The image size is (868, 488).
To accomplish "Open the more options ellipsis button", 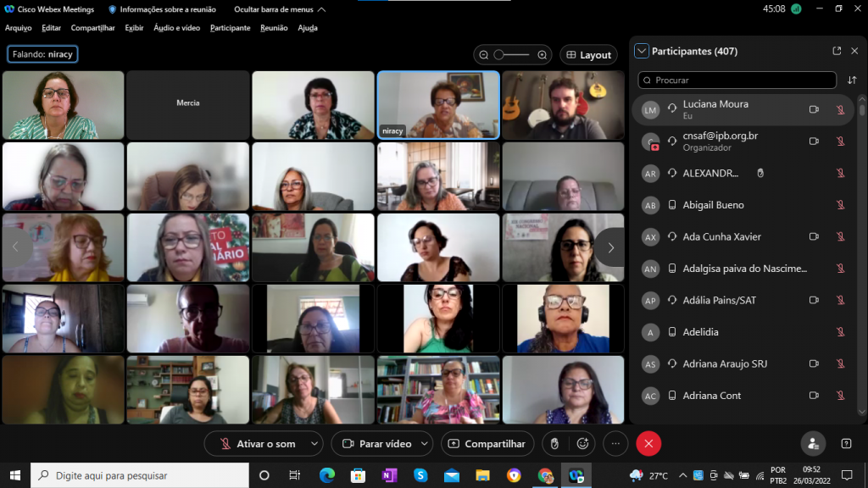I will coord(615,443).
